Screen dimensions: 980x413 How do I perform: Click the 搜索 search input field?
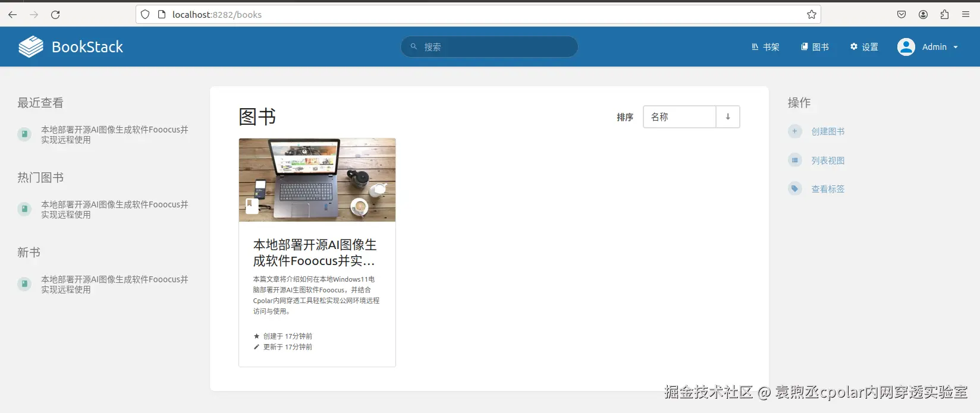tap(489, 47)
